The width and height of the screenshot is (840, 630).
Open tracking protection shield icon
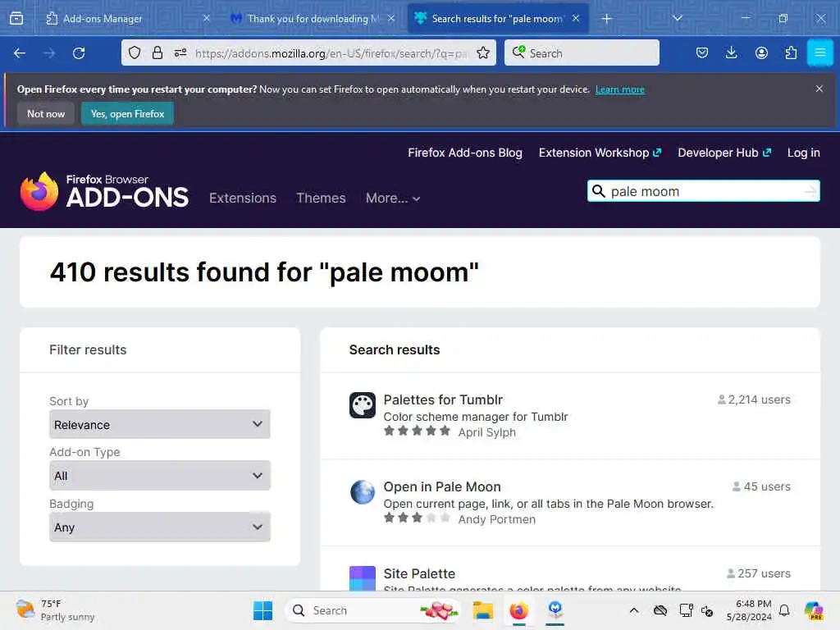135,53
